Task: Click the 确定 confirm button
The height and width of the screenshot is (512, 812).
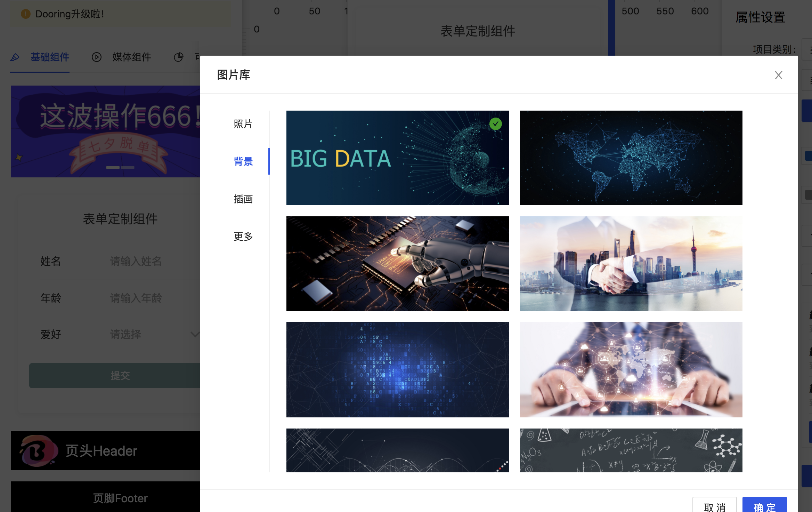Action: pyautogui.click(x=764, y=505)
